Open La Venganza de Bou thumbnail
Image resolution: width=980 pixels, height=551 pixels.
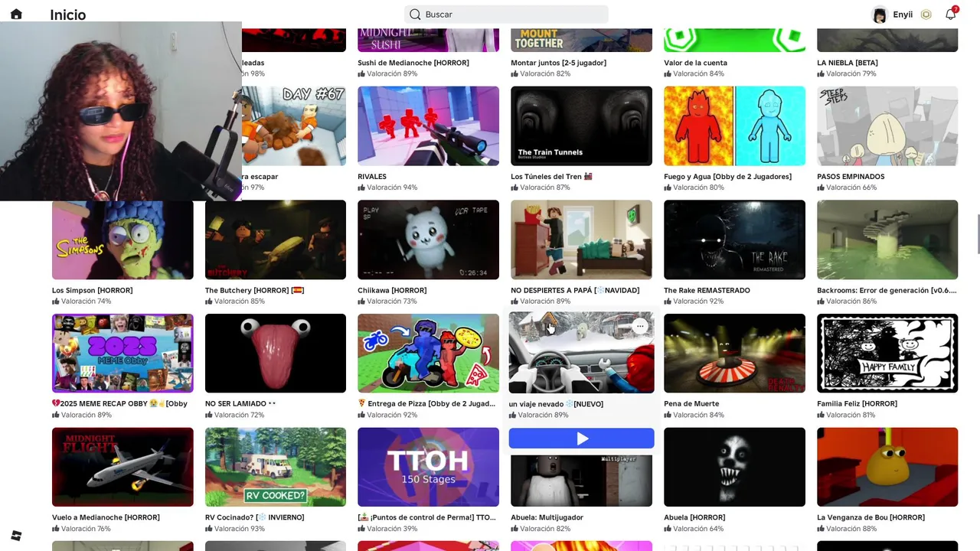coord(887,467)
